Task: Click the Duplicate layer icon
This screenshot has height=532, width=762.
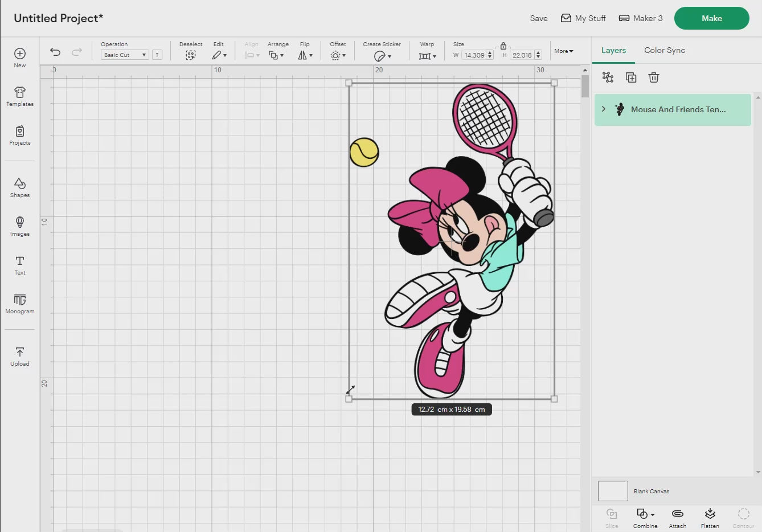Action: pos(631,77)
